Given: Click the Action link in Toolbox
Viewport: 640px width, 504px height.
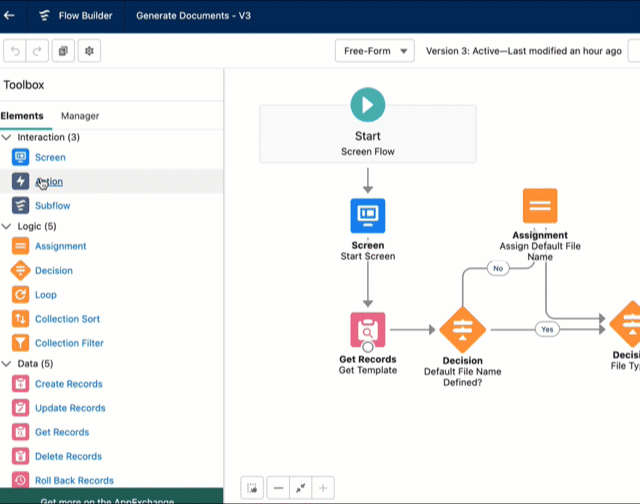Looking at the screenshot, I should (49, 182).
